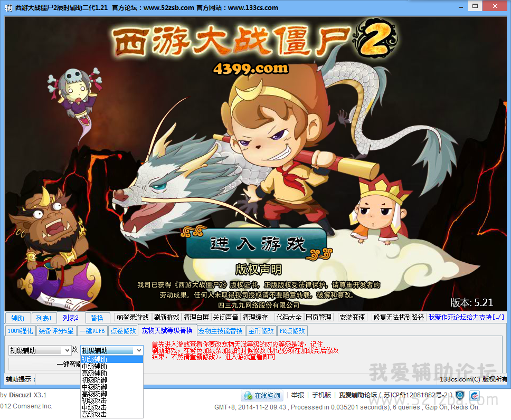Maximize the window

coord(475,6)
